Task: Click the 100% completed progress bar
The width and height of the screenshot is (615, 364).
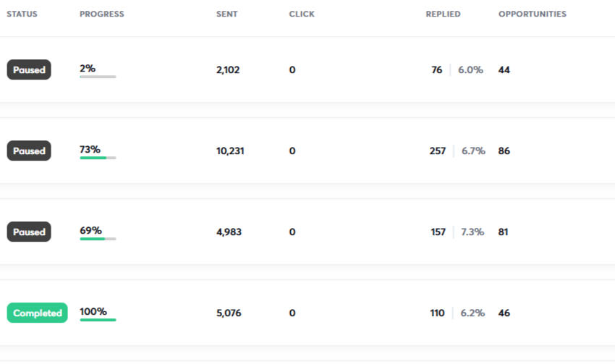Action: coord(98,319)
